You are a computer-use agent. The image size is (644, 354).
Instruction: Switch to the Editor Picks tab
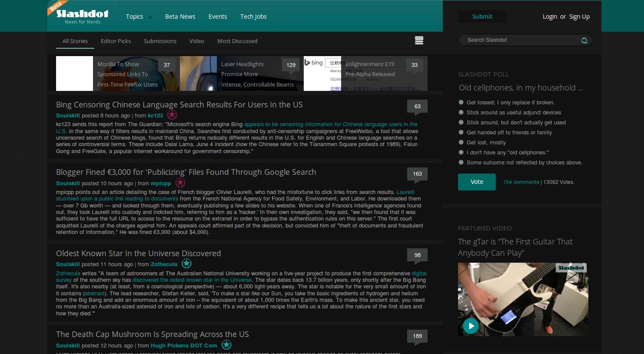click(116, 41)
